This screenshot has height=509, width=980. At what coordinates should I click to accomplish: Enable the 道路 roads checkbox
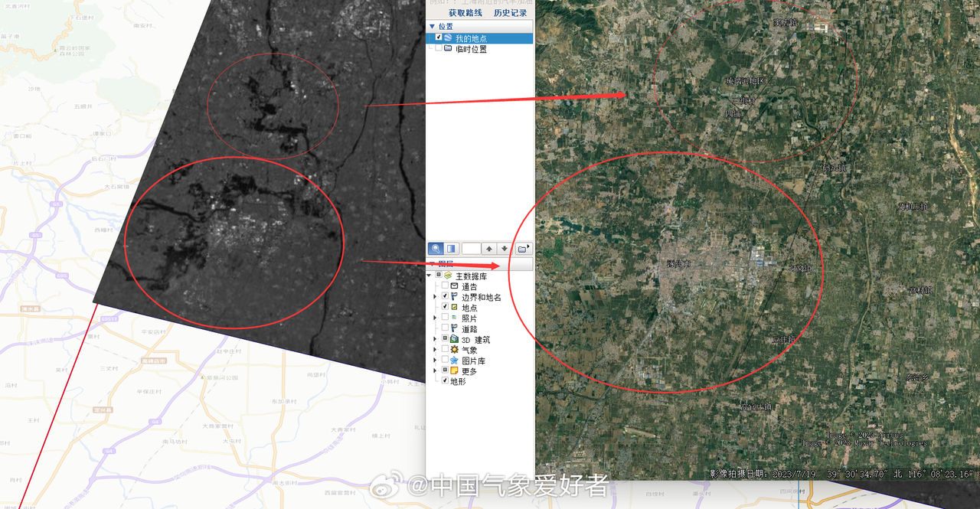tap(445, 328)
